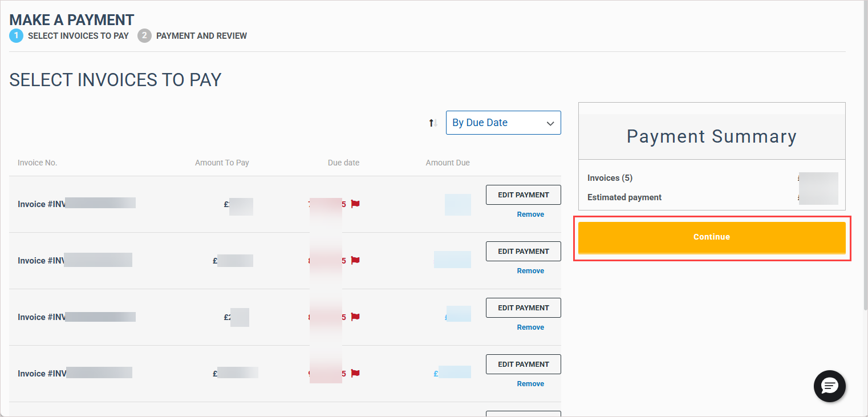This screenshot has width=868, height=417.
Task: Click the red flag on third invoice
Action: [355, 317]
